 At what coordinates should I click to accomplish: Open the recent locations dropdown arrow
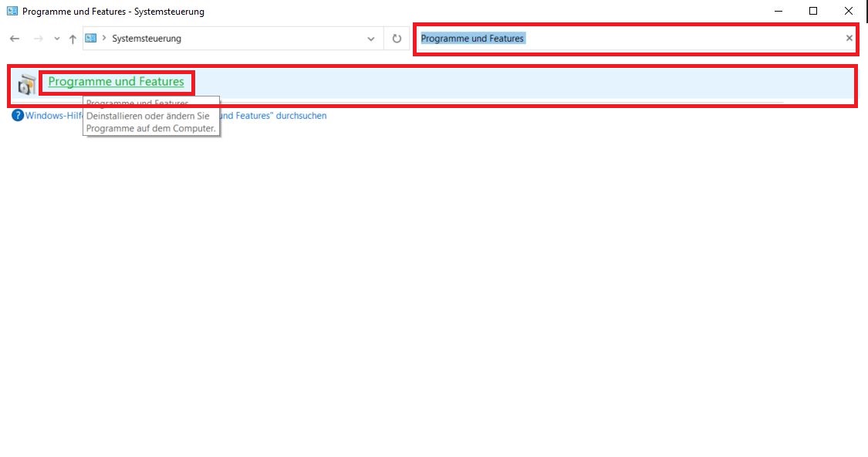(x=57, y=39)
